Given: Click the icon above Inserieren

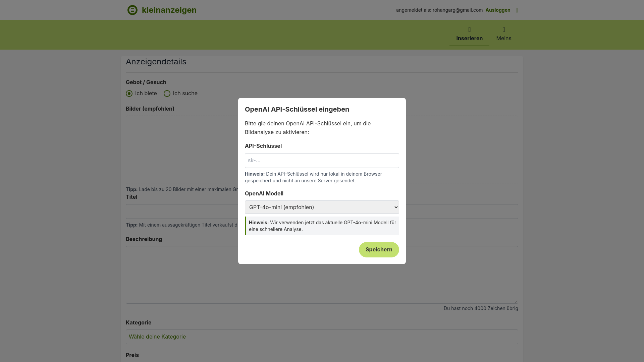Looking at the screenshot, I should pos(469,29).
